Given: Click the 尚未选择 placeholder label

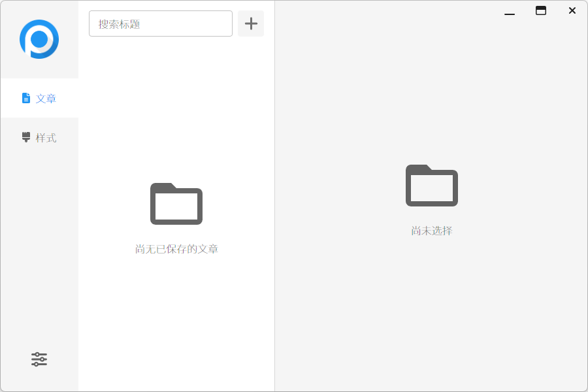Looking at the screenshot, I should (x=431, y=231).
